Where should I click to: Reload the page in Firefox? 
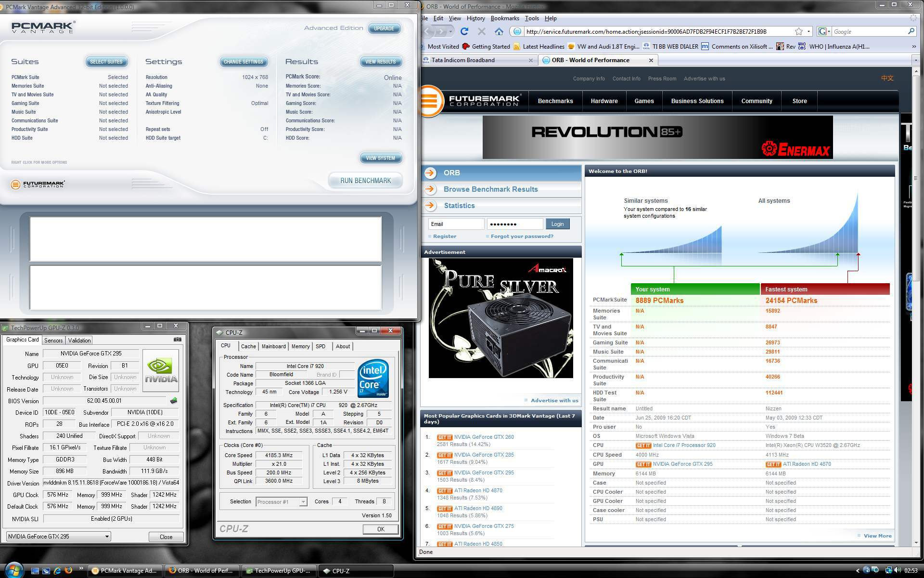point(464,31)
